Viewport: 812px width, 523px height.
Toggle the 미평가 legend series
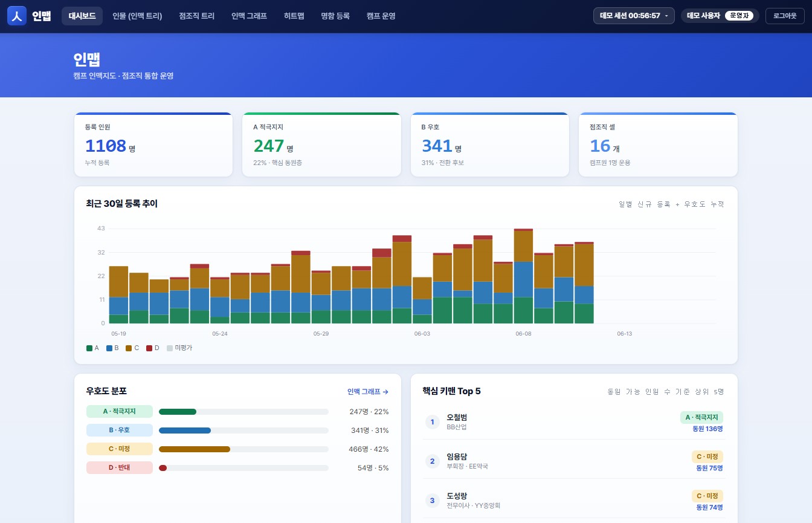pos(179,348)
